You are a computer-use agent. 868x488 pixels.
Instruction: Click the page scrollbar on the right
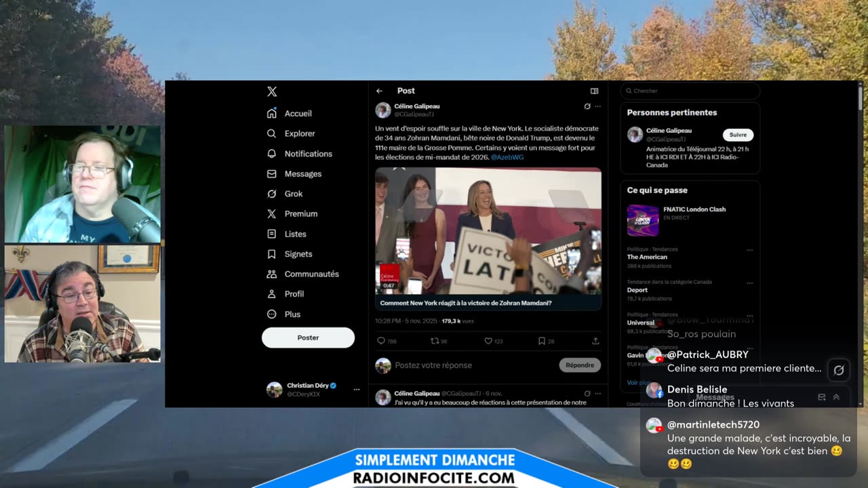click(861, 98)
